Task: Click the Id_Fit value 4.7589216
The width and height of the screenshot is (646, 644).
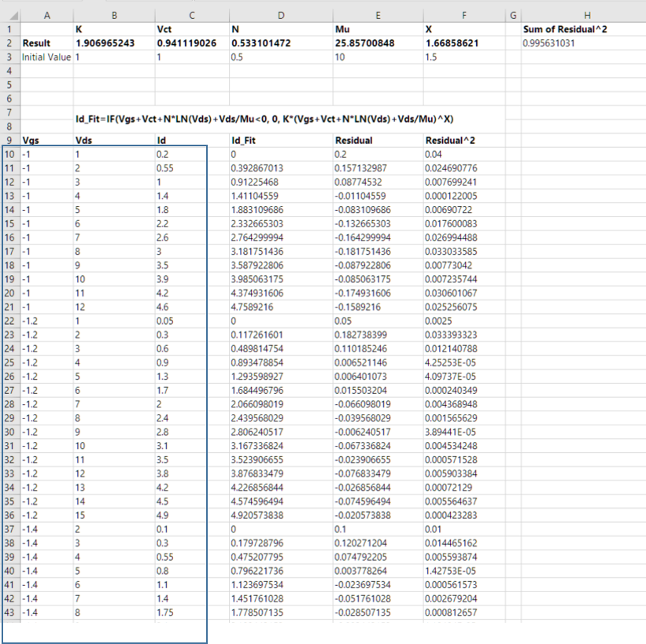Action: (x=281, y=307)
